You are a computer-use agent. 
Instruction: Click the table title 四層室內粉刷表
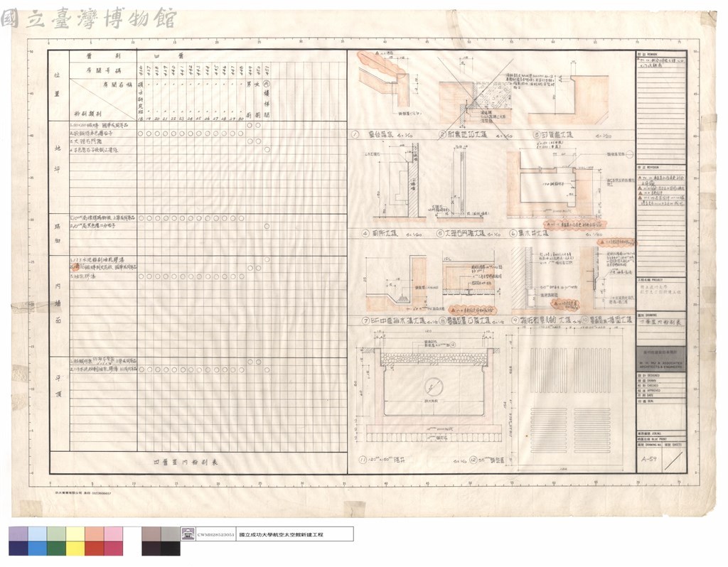186,462
